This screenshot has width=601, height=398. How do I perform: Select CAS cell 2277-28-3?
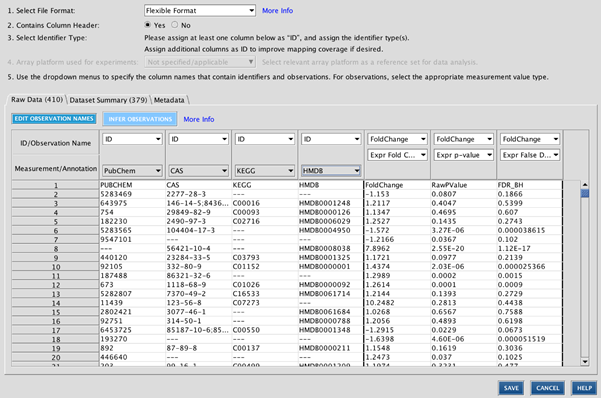click(x=199, y=194)
